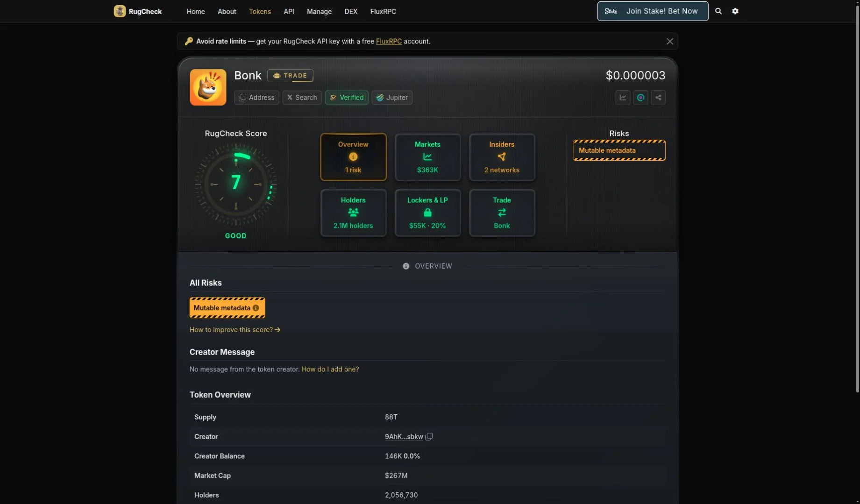Open the Tokens menu item

coord(260,12)
